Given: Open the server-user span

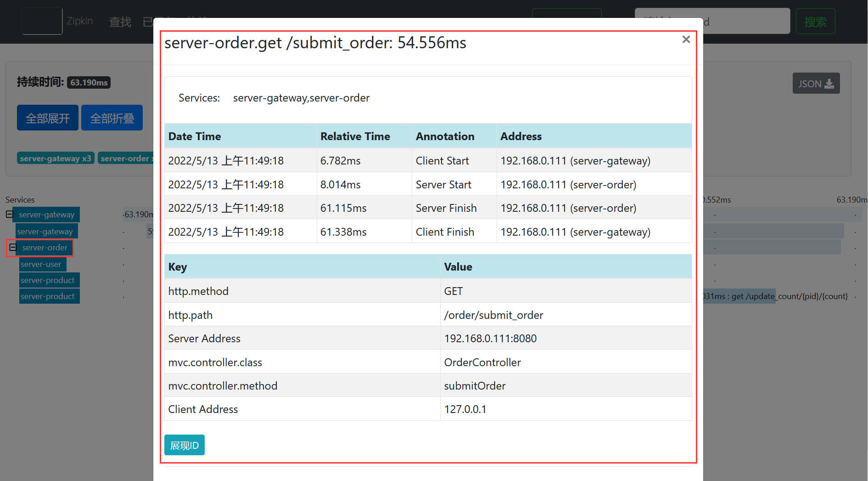Looking at the screenshot, I should pyautogui.click(x=41, y=264).
